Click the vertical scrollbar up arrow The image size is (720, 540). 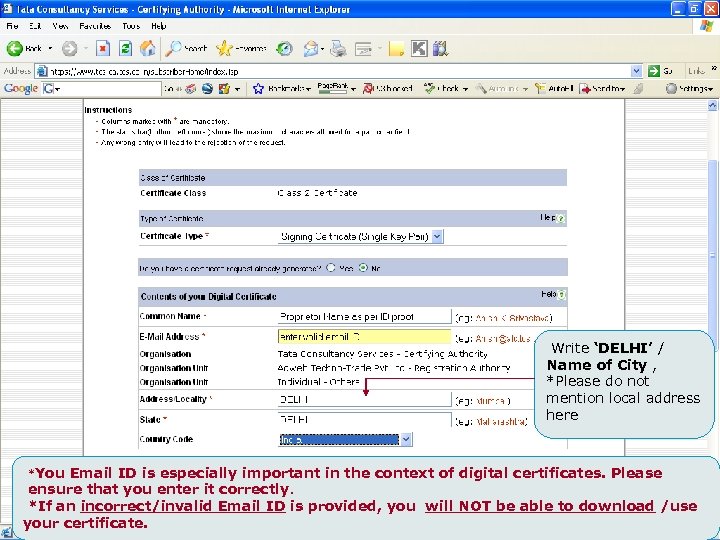click(x=712, y=106)
